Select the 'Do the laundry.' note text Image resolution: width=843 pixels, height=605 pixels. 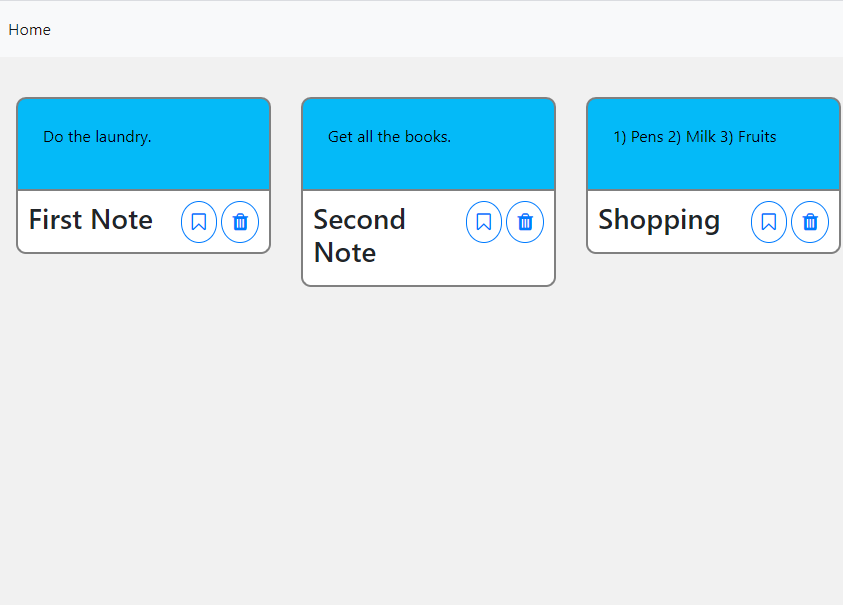pyautogui.click(x=97, y=137)
